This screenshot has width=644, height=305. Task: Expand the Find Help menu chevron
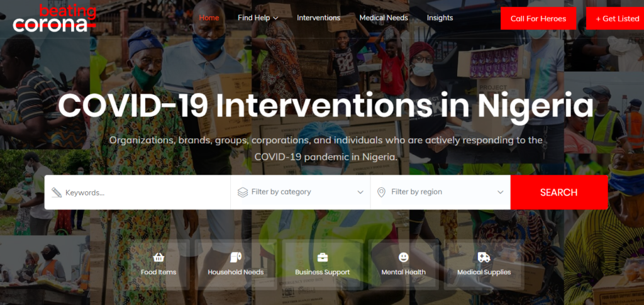tap(275, 18)
